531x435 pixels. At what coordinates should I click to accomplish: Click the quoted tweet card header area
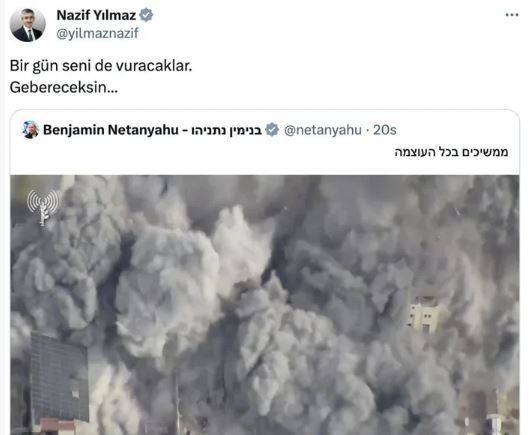[x=264, y=142]
